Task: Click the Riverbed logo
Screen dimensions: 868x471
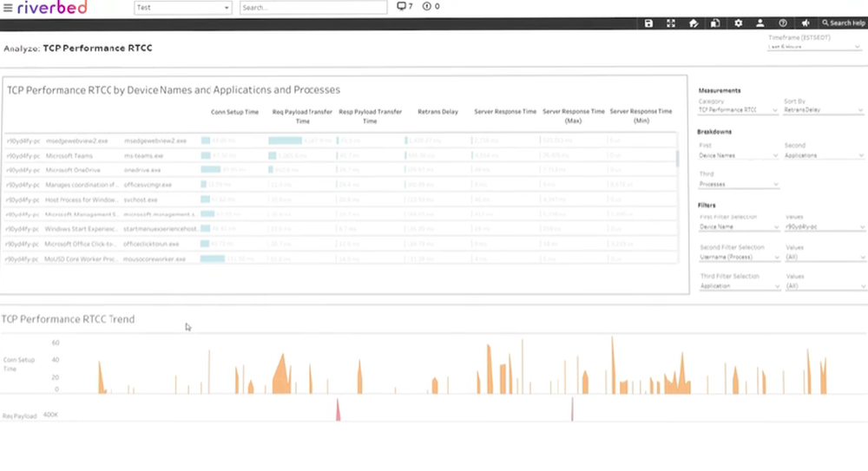Action: (x=53, y=7)
